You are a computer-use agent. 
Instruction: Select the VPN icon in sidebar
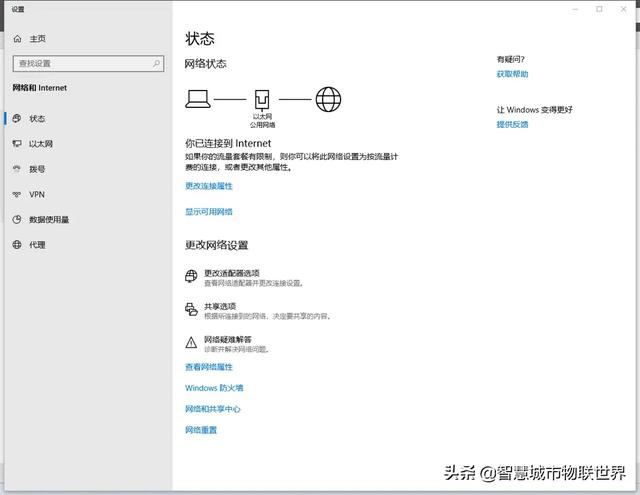[x=17, y=194]
